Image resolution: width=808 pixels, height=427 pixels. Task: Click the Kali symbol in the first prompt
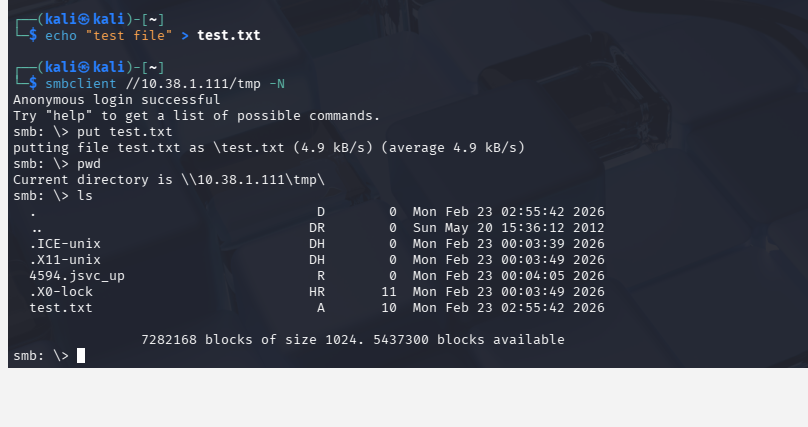(x=82, y=18)
